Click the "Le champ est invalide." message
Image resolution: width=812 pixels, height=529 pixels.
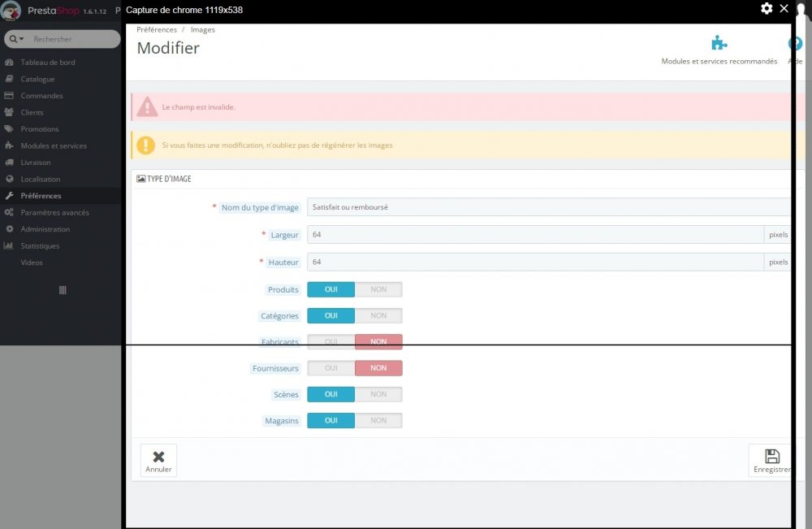click(x=198, y=106)
